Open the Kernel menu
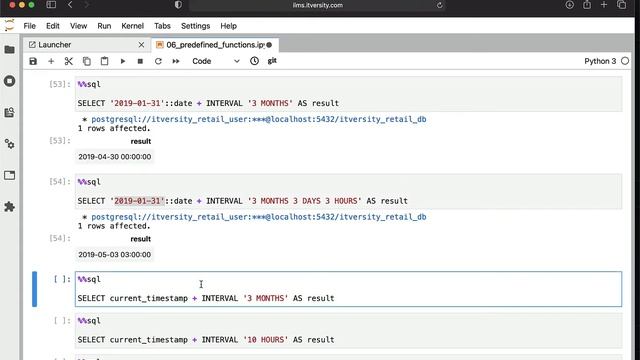The height and width of the screenshot is (360, 640). point(133,26)
